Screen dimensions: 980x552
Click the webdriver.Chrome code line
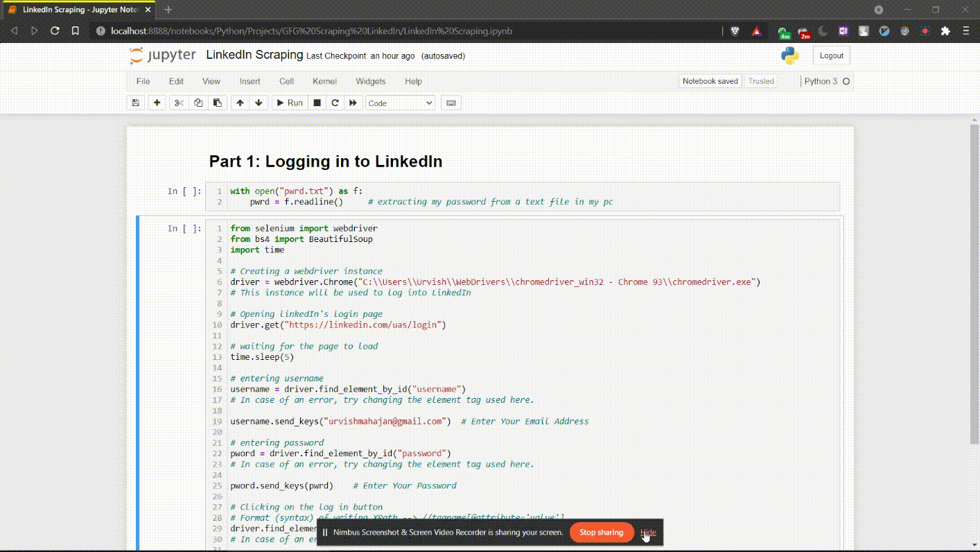[496, 282]
